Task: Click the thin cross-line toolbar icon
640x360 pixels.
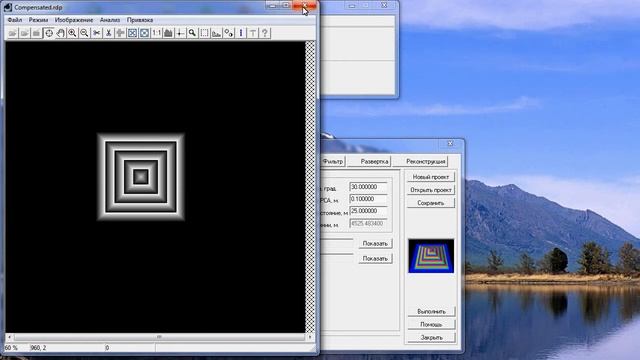Action: tap(180, 33)
